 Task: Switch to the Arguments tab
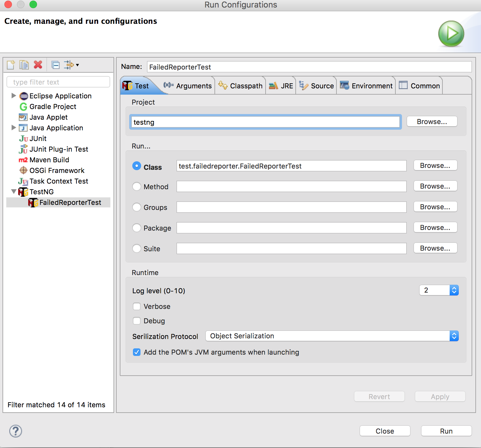188,86
